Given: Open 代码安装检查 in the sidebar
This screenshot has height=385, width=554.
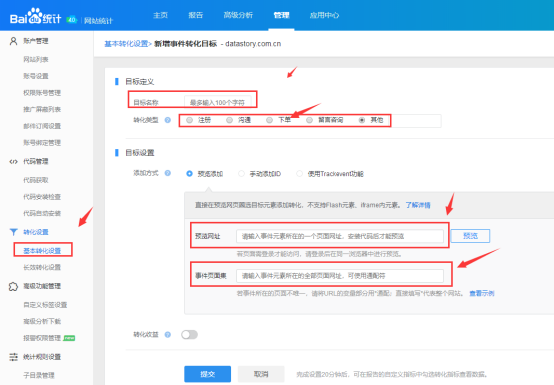Looking at the screenshot, I should coord(42,197).
